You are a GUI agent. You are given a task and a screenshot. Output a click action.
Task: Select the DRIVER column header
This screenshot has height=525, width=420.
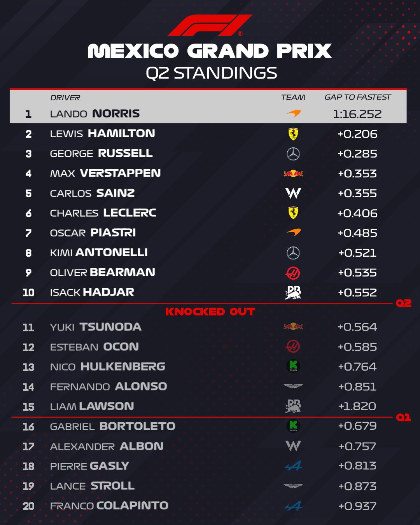[x=65, y=98]
